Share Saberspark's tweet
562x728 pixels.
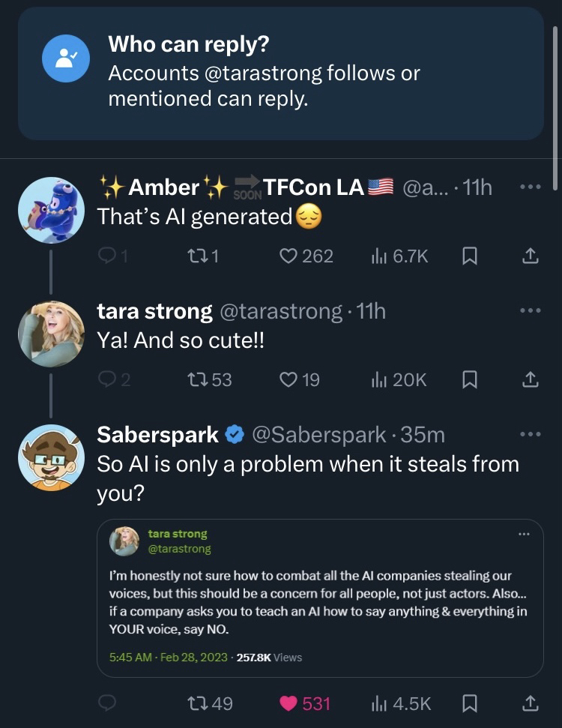point(530,703)
